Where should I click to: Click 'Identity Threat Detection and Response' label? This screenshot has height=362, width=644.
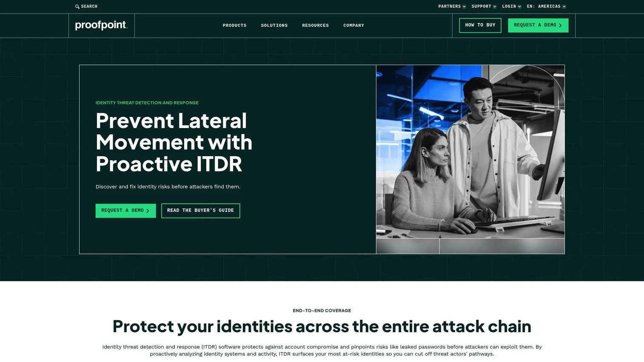tap(147, 103)
